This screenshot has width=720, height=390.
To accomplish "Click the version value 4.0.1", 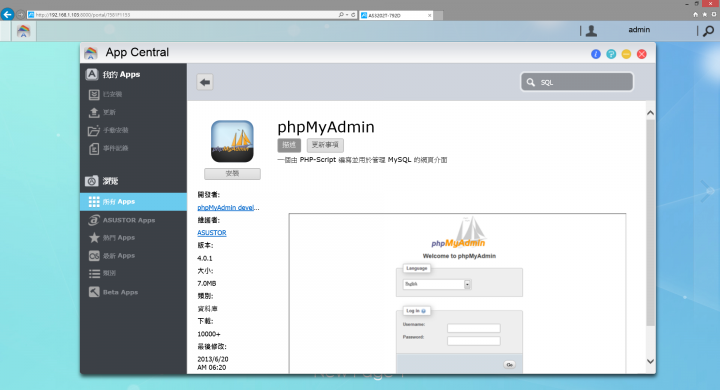I will [205, 258].
